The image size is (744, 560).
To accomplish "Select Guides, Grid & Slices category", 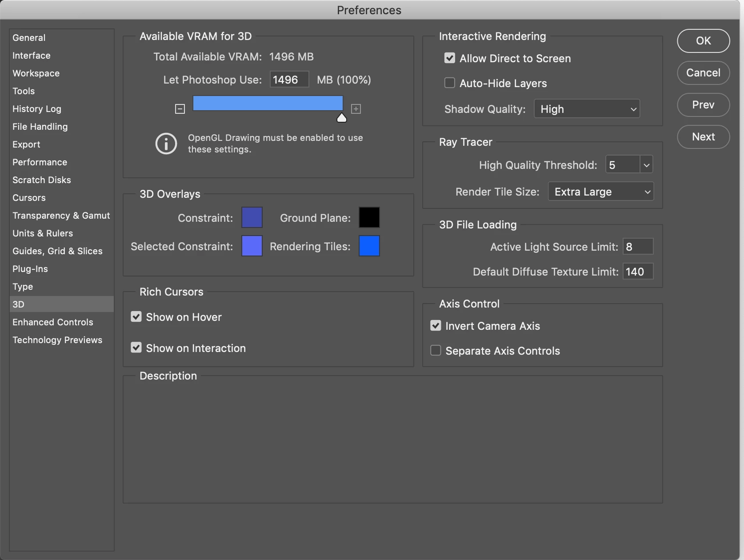I will pyautogui.click(x=61, y=251).
